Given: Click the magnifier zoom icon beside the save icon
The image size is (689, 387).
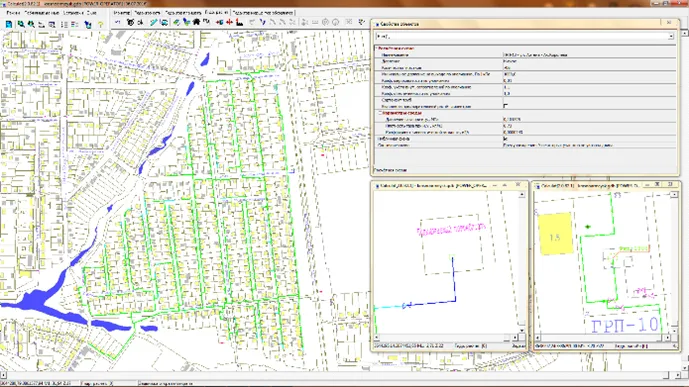Looking at the screenshot, I should point(21,25).
